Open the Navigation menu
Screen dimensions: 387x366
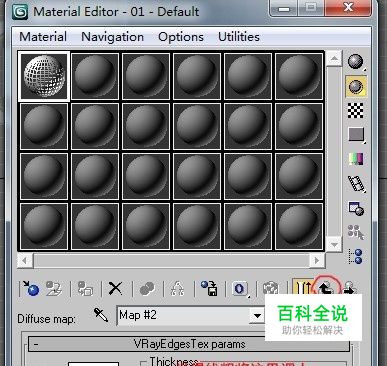point(112,37)
